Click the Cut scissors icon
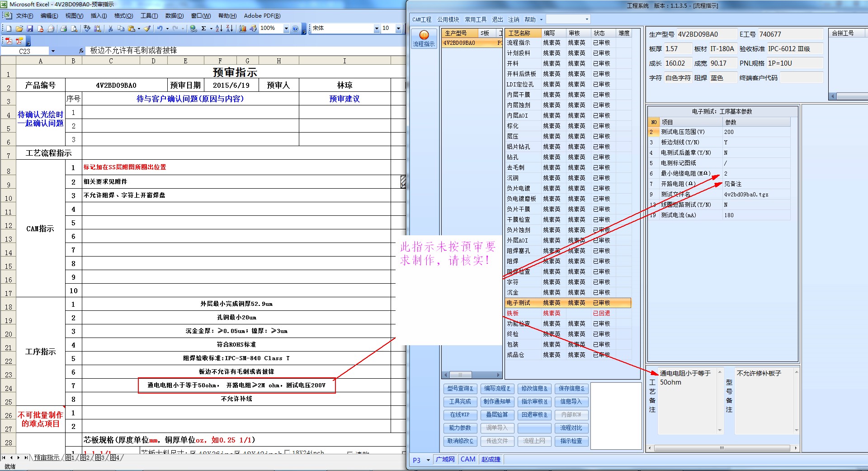Screen dimensions: 868x471 (110, 29)
